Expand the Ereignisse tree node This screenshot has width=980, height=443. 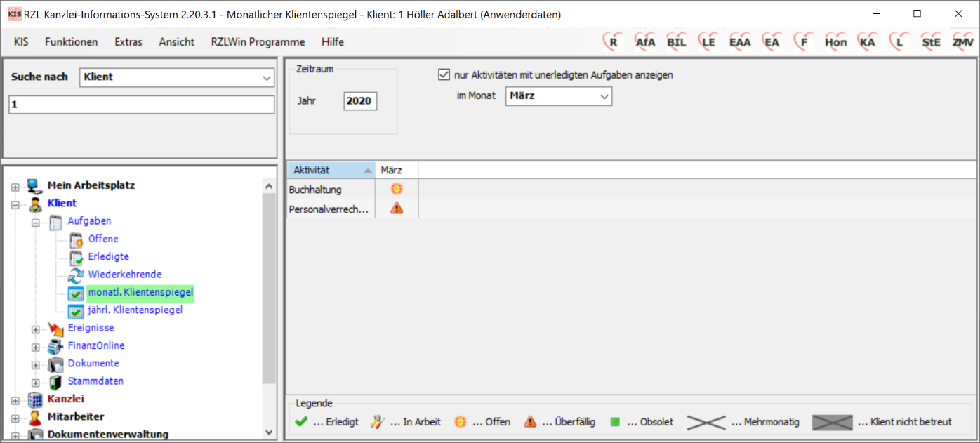click(x=35, y=328)
